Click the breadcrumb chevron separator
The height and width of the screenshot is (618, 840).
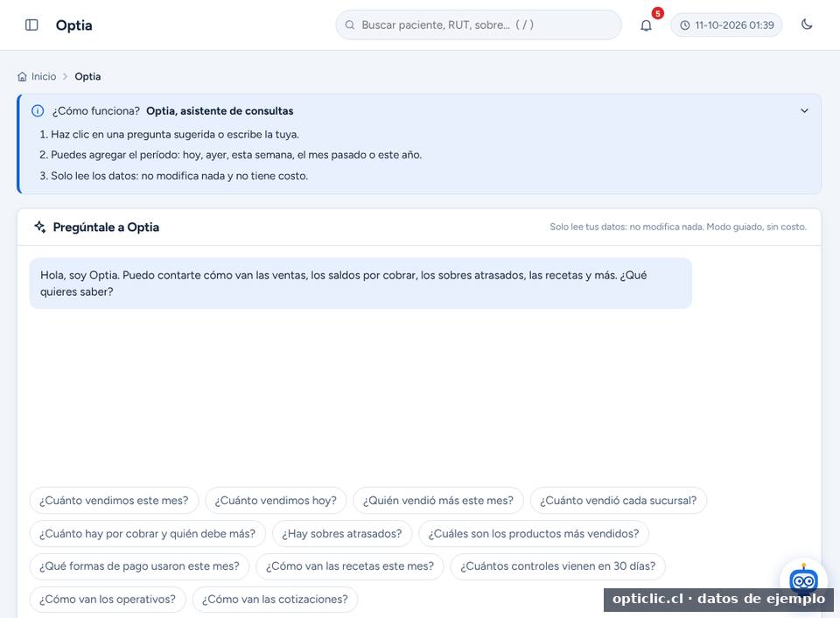coord(66,77)
